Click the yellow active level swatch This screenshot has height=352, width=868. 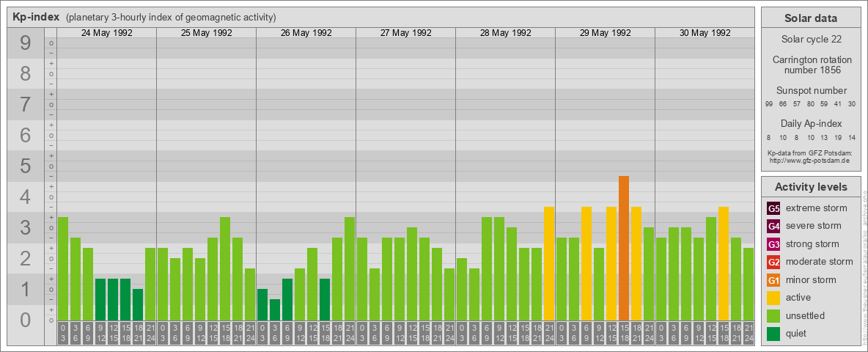coord(773,298)
